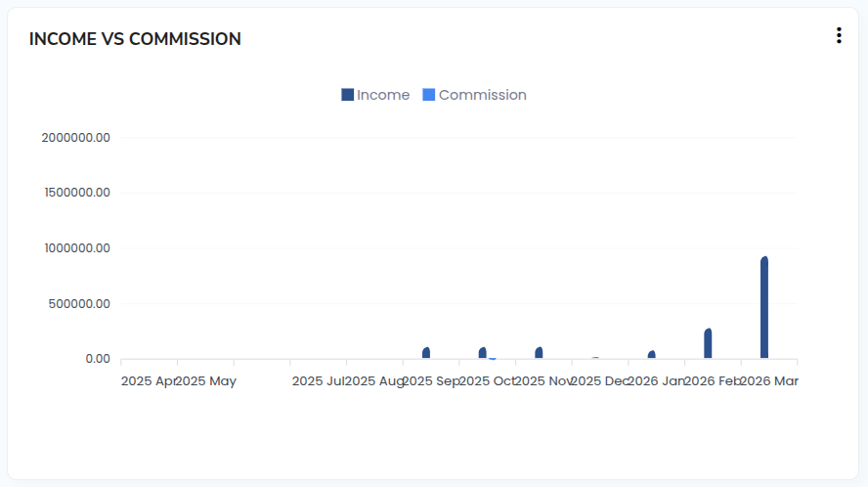
Task: Click the 2025 May x-axis label
Action: (x=206, y=381)
